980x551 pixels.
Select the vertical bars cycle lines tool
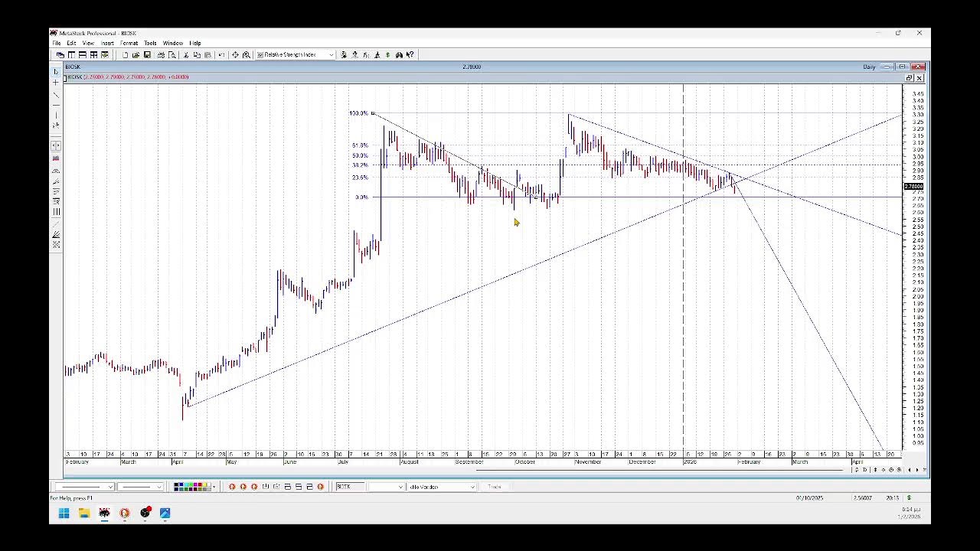pos(56,212)
